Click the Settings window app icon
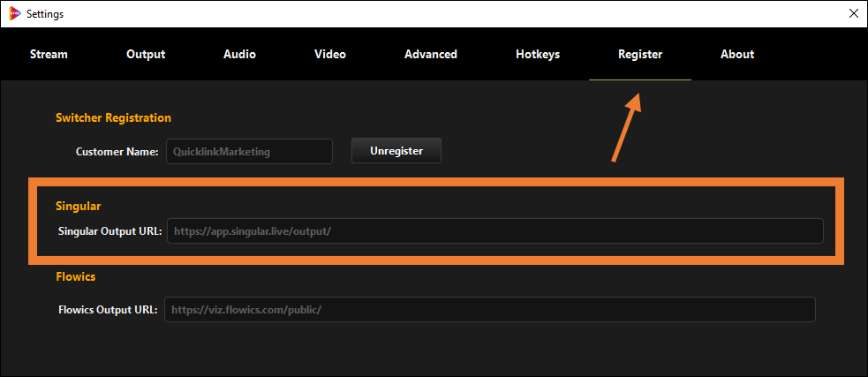The image size is (868, 377). coord(16,14)
